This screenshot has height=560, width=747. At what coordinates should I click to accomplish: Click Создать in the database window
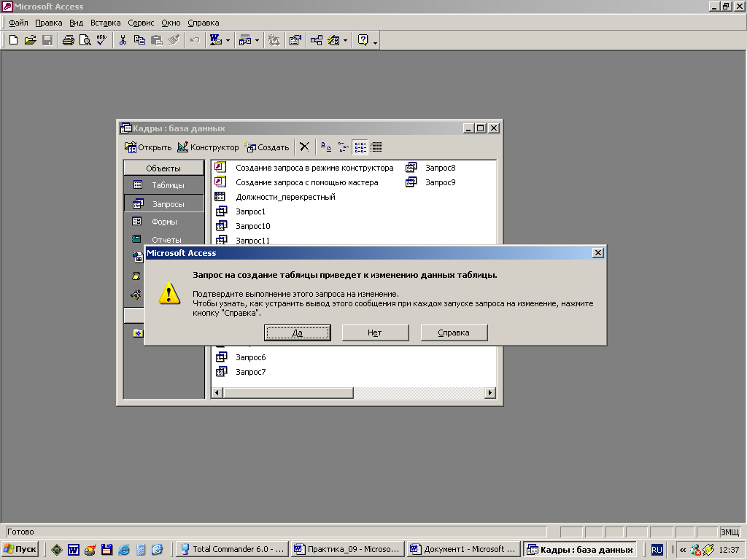pos(267,147)
